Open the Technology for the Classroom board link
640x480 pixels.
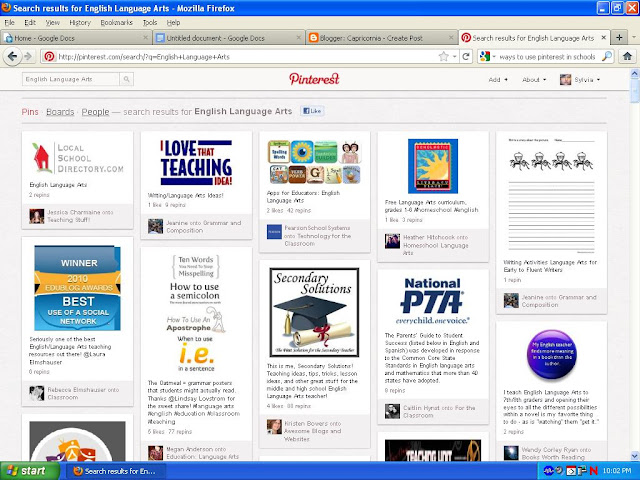[x=320, y=240]
